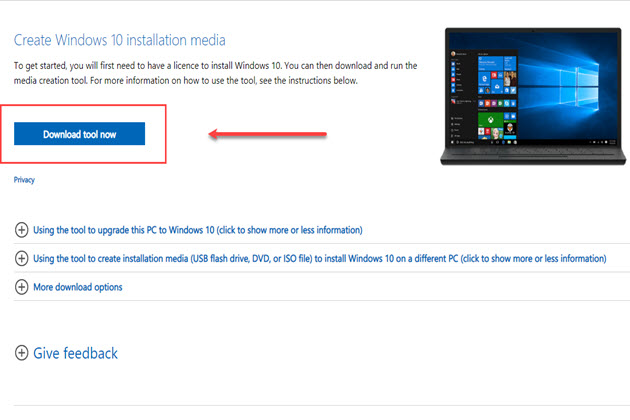The width and height of the screenshot is (630, 420).
Task: Open the Privacy link
Action: coord(24,180)
